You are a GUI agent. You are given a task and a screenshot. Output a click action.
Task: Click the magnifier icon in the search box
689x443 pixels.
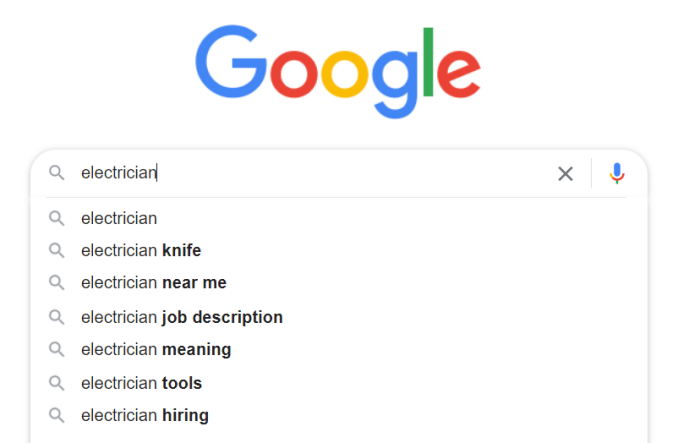coord(57,173)
